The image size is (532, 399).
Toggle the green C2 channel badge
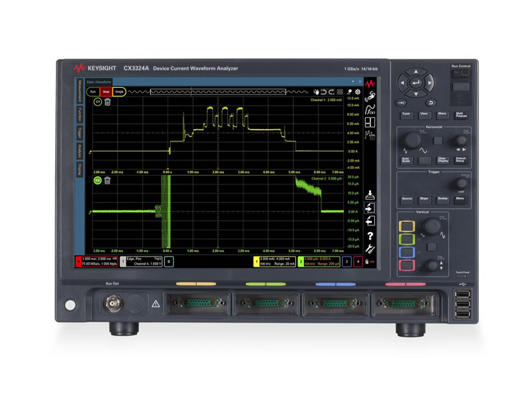pyautogui.click(x=98, y=180)
